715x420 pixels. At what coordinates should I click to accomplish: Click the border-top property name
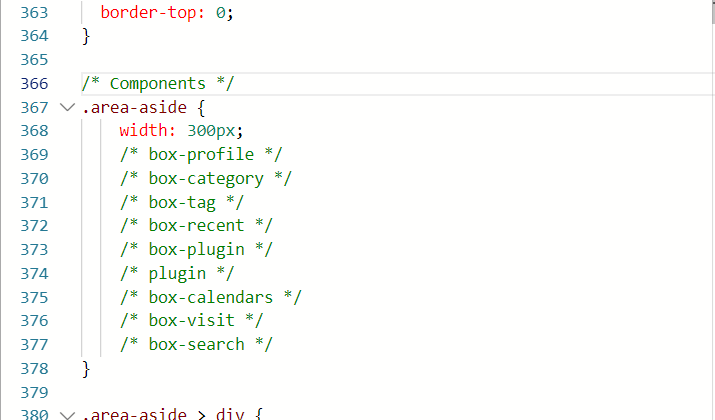[148, 13]
